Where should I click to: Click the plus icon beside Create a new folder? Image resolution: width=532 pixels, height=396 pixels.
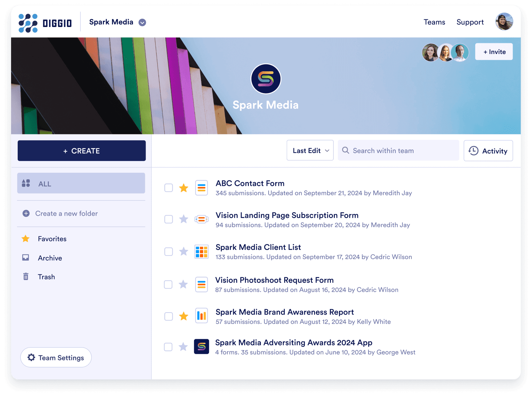[26, 214]
